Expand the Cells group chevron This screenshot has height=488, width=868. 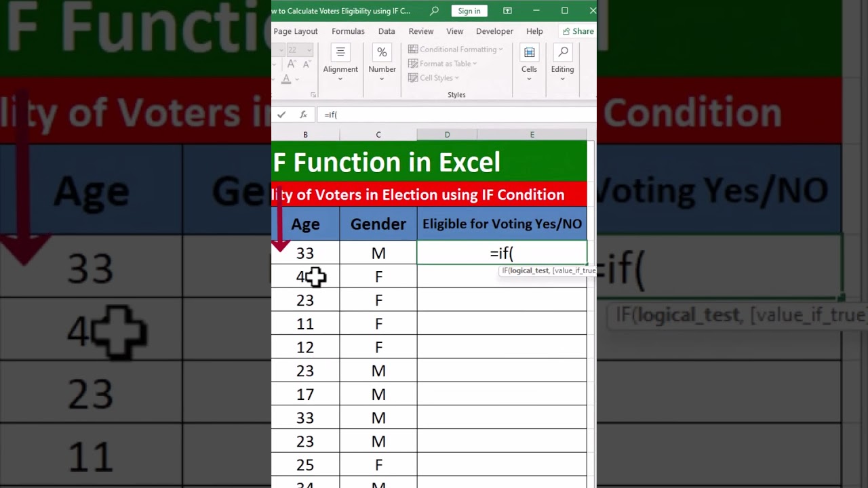click(x=529, y=79)
